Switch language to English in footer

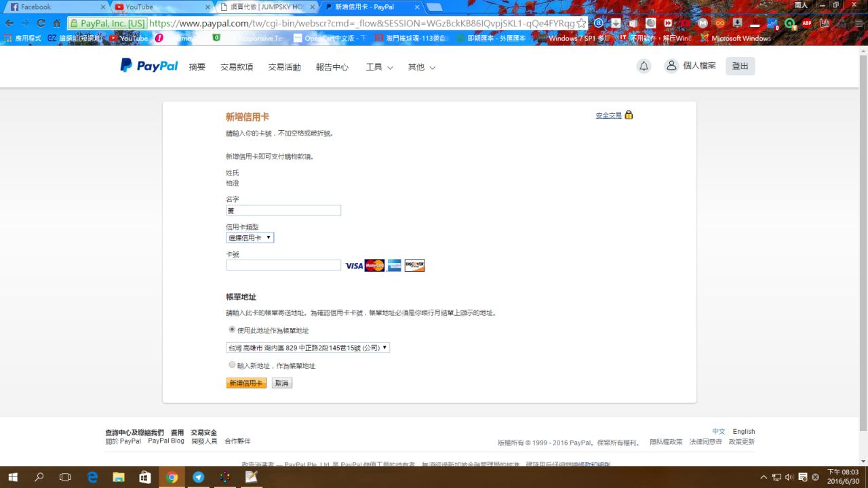click(x=744, y=431)
